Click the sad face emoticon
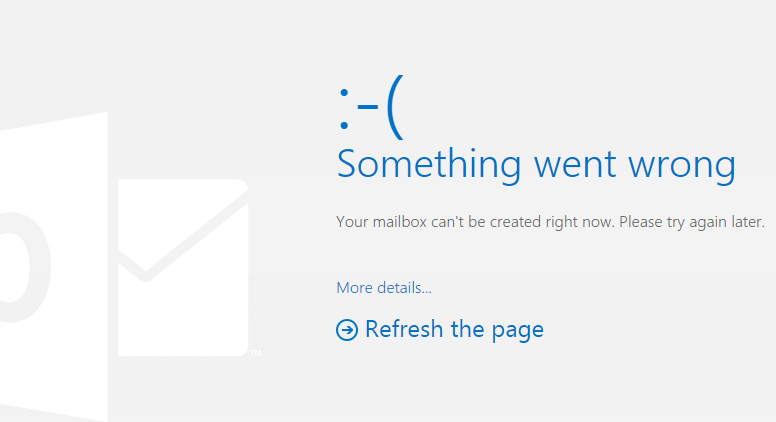The height and width of the screenshot is (422, 776). pos(371,108)
